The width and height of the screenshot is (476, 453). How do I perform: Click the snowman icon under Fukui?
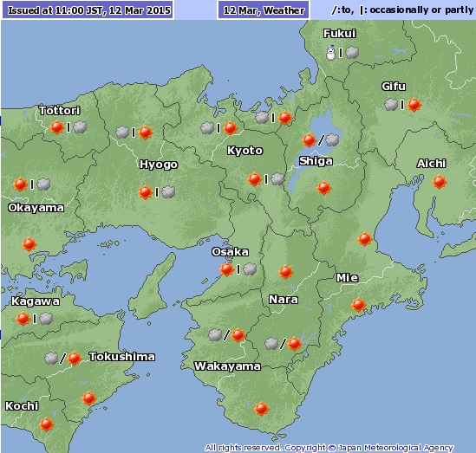330,53
